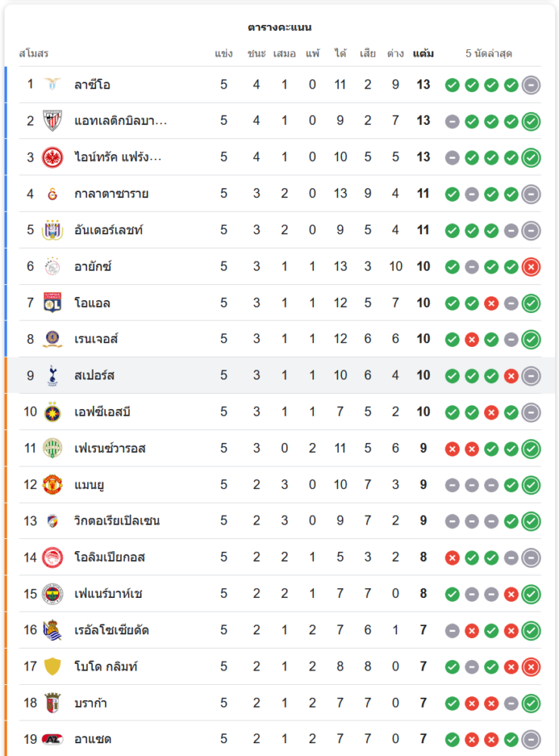Click Ferencváros's first red loss icon
Viewport: 559px width, 756px height.
[452, 448]
